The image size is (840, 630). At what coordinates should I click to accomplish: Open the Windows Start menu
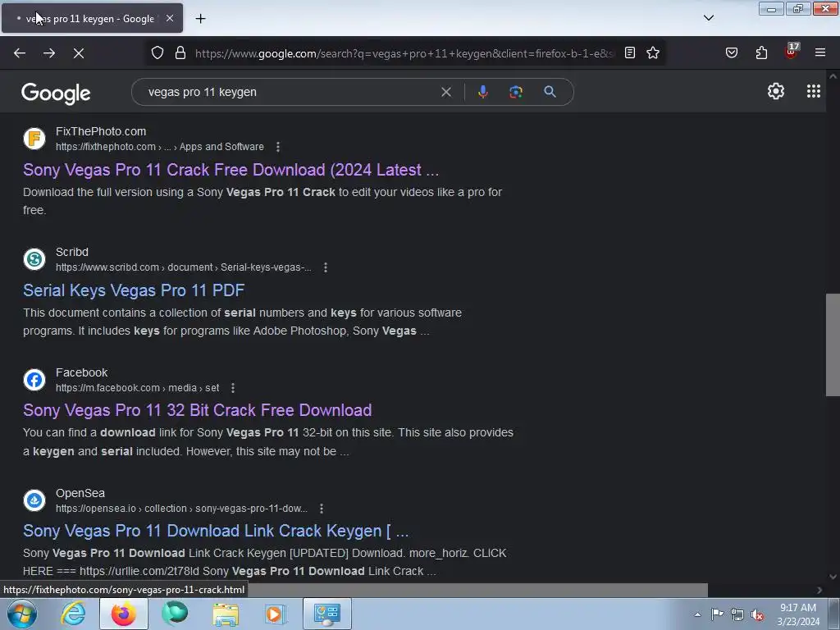coord(22,614)
